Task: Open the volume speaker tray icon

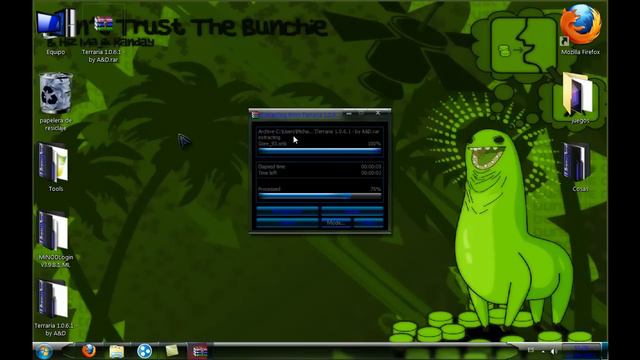Action: click(554, 351)
